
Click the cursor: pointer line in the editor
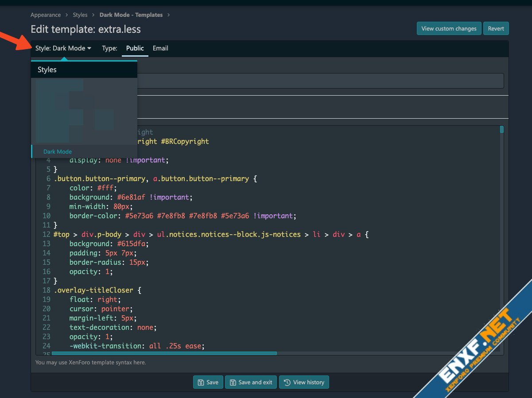click(101, 309)
